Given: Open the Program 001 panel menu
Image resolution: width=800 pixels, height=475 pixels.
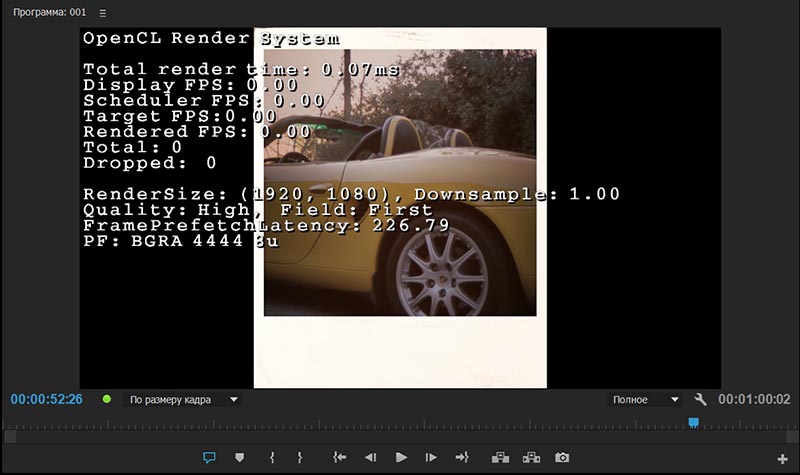Looking at the screenshot, I should (x=103, y=13).
